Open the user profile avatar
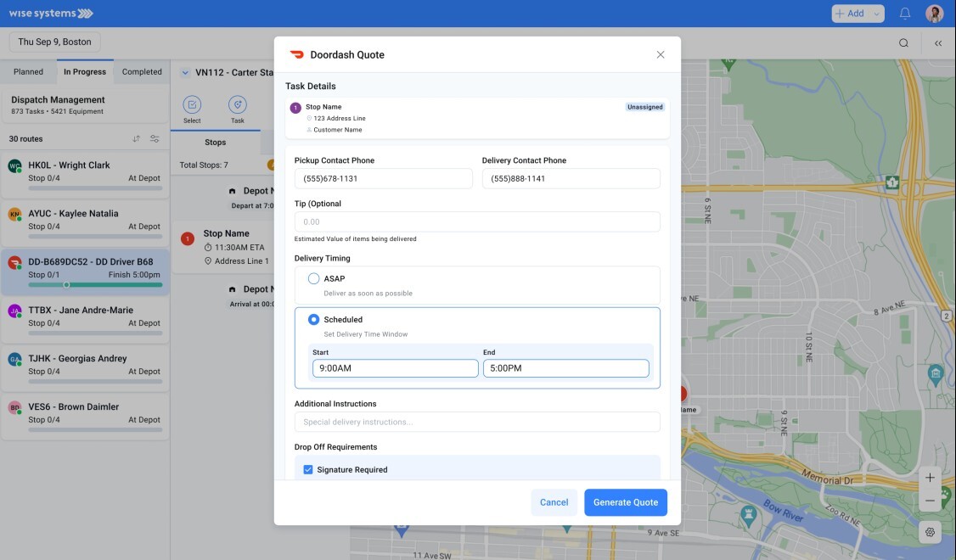This screenshot has width=956, height=560. point(934,14)
